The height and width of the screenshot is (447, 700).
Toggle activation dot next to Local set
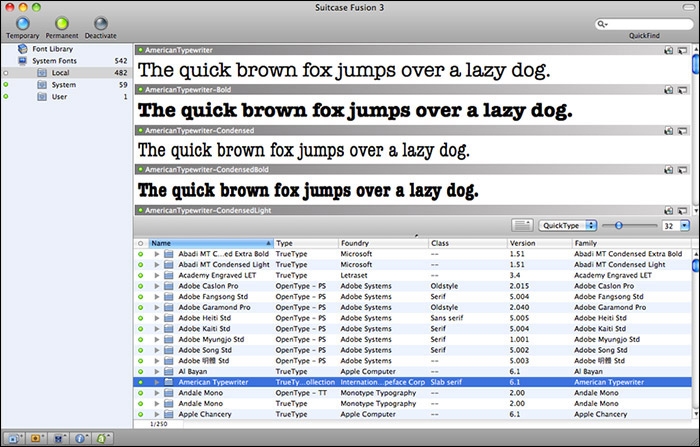pyautogui.click(x=6, y=73)
